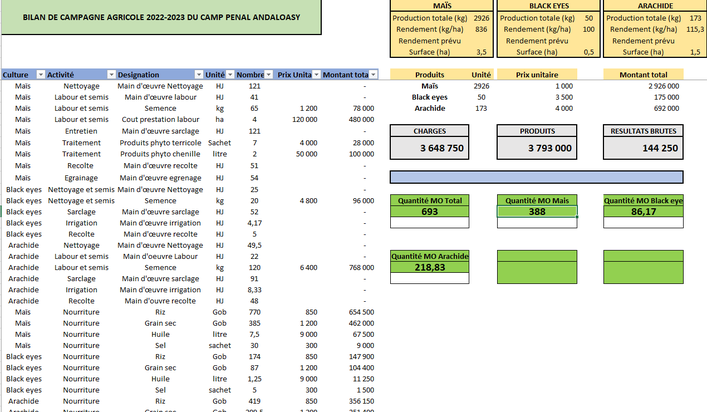Open the Prix Unitaire filter dropdown

pos(317,75)
